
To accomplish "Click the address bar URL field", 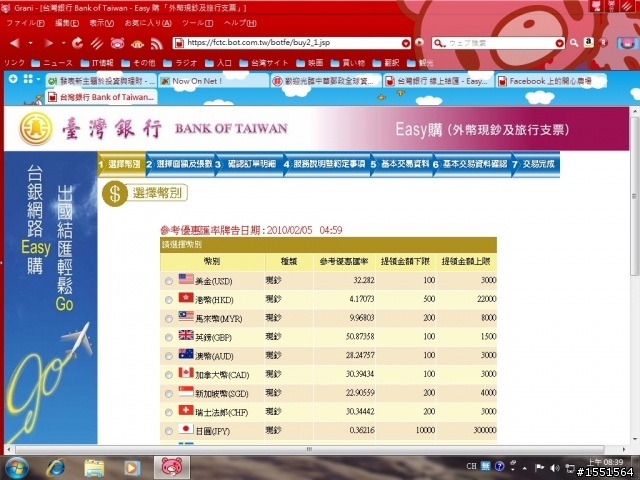I will pyautogui.click(x=293, y=43).
